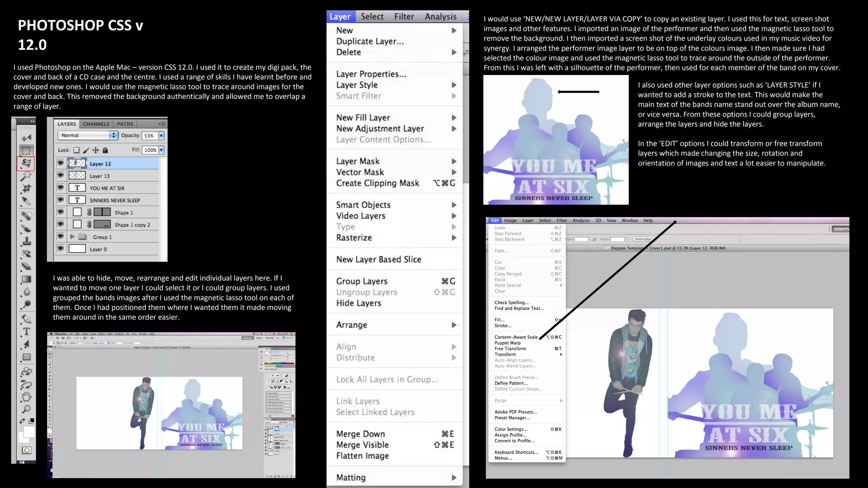The height and width of the screenshot is (488, 868).
Task: Enable lock image pixels brush icon
Action: (x=86, y=150)
